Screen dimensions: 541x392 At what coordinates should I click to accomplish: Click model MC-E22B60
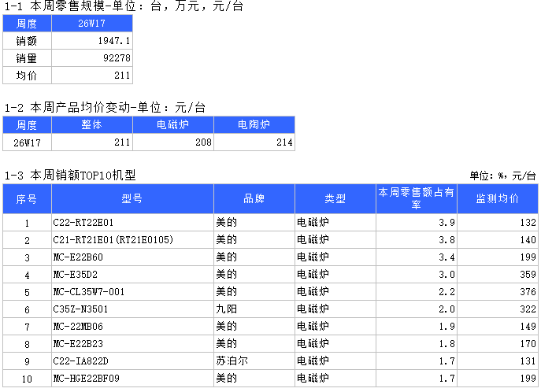(78, 257)
